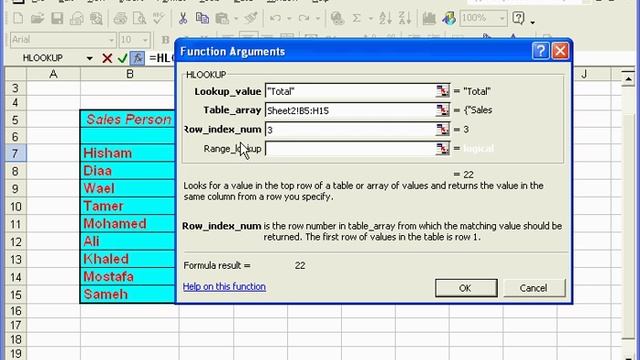The image size is (640, 360).
Task: Click the Copy toolbar icon
Action: [x=202, y=18]
